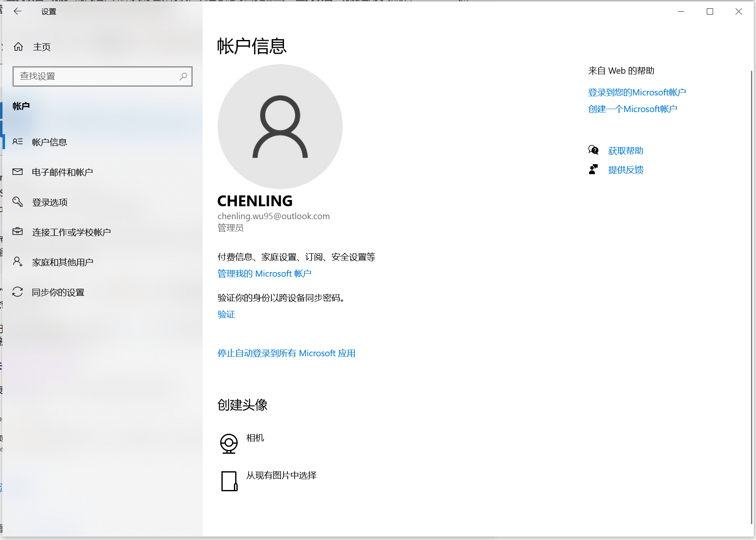Image resolution: width=756 pixels, height=540 pixels.
Task: Click the 帐户信息 person-list icon
Action: tap(18, 142)
